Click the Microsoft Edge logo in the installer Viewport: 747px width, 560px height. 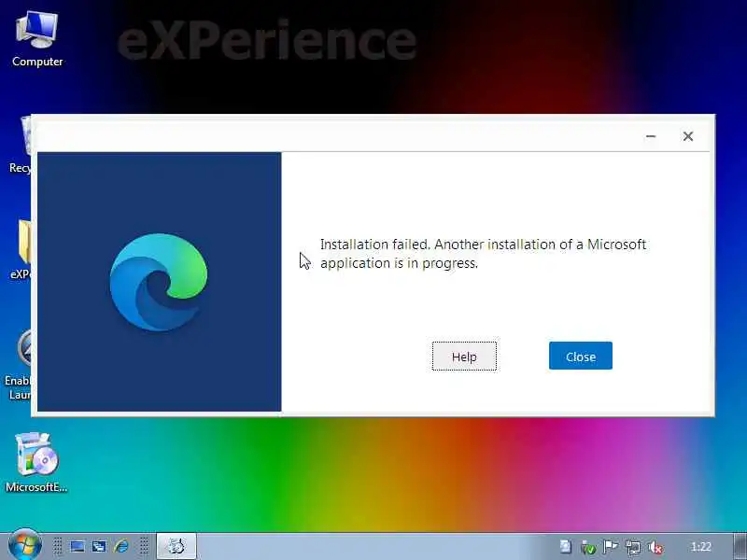(159, 282)
